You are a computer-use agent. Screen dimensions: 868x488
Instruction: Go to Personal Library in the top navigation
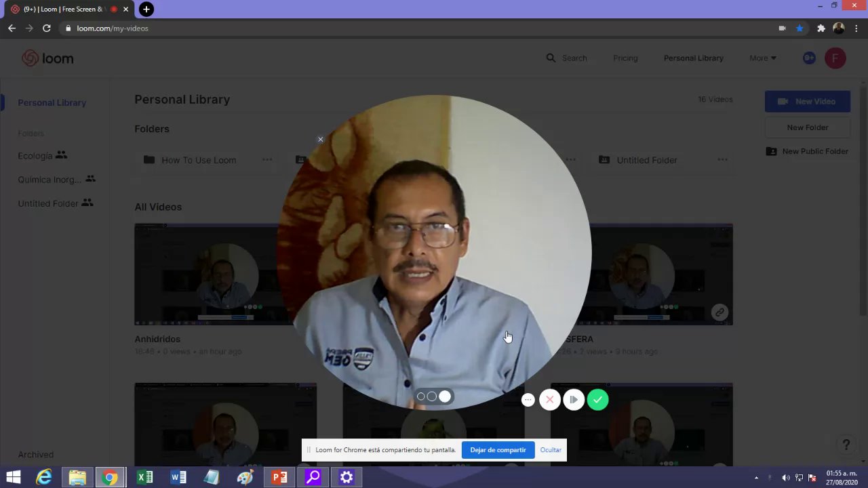[694, 58]
